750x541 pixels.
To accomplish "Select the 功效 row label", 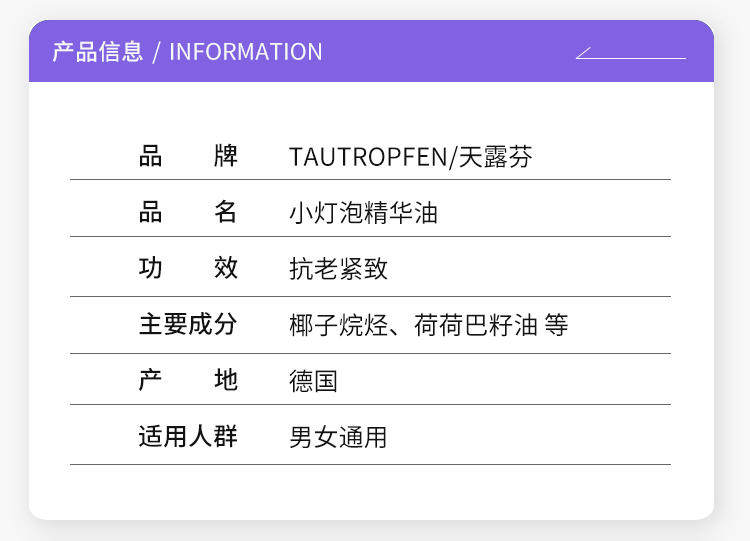I will (x=188, y=268).
